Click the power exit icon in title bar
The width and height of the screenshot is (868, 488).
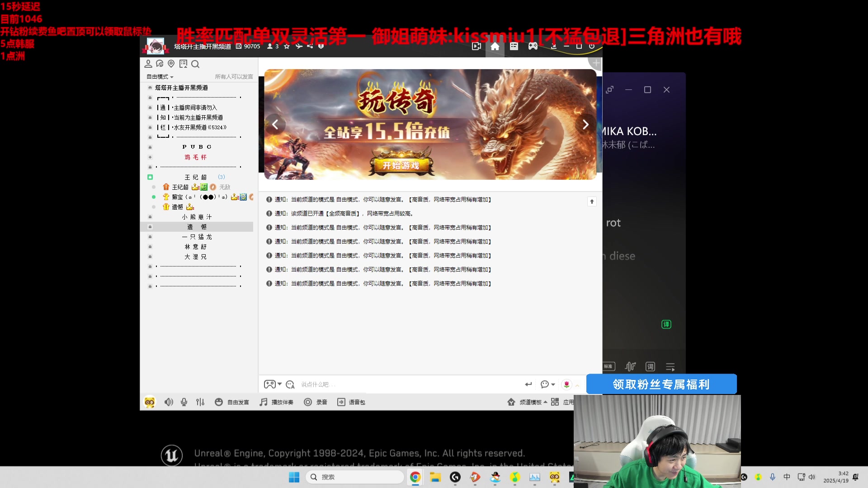click(592, 46)
